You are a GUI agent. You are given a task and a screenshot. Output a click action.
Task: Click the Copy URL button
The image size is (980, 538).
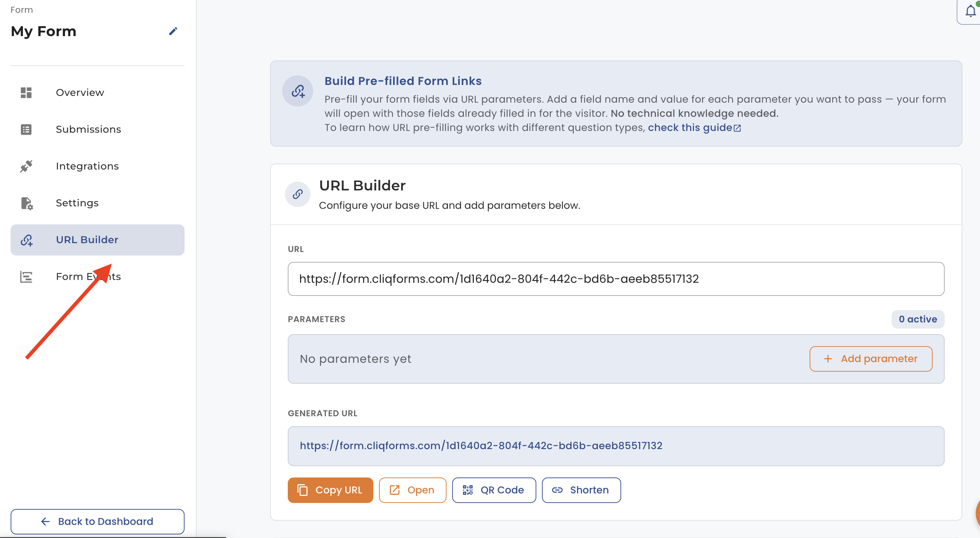tap(330, 490)
